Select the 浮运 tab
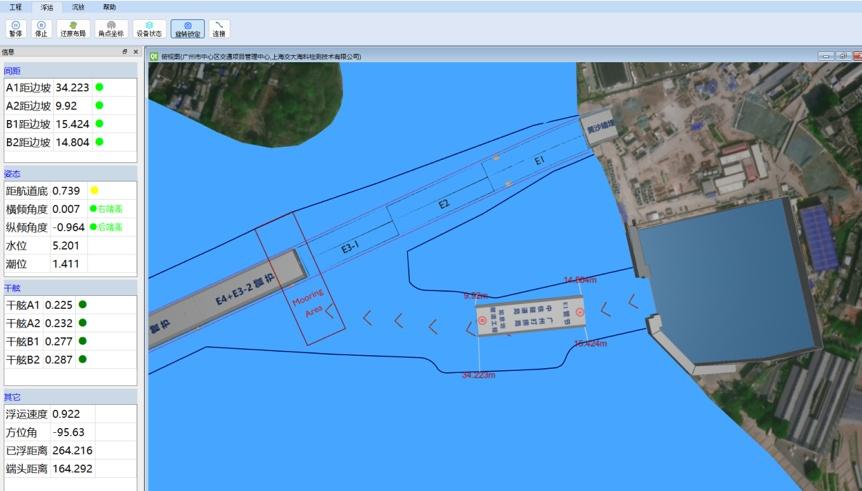 47,6
